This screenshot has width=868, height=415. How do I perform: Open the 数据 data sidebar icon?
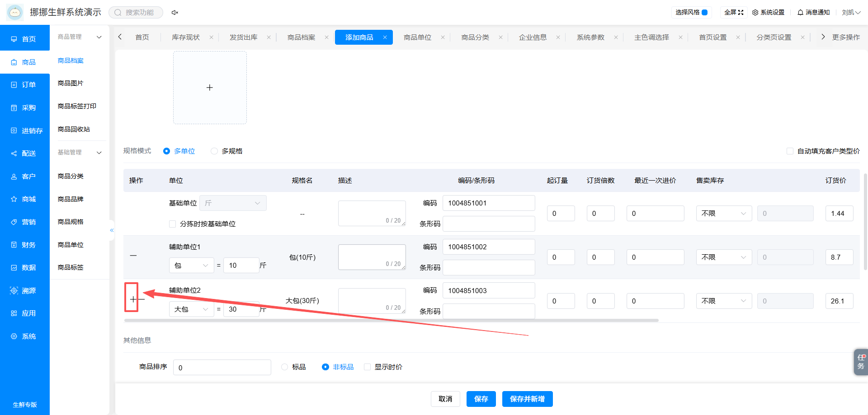tap(14, 268)
